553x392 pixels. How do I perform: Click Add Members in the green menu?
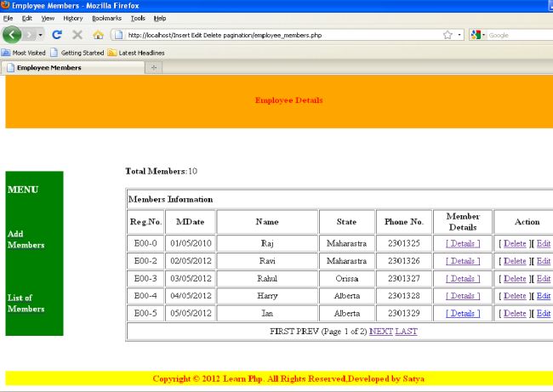26,239
